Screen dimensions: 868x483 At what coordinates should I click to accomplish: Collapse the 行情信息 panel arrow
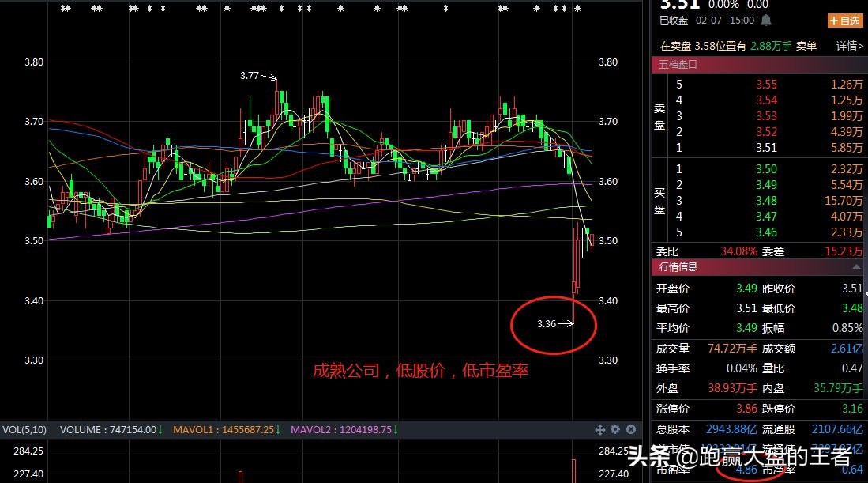tap(856, 267)
